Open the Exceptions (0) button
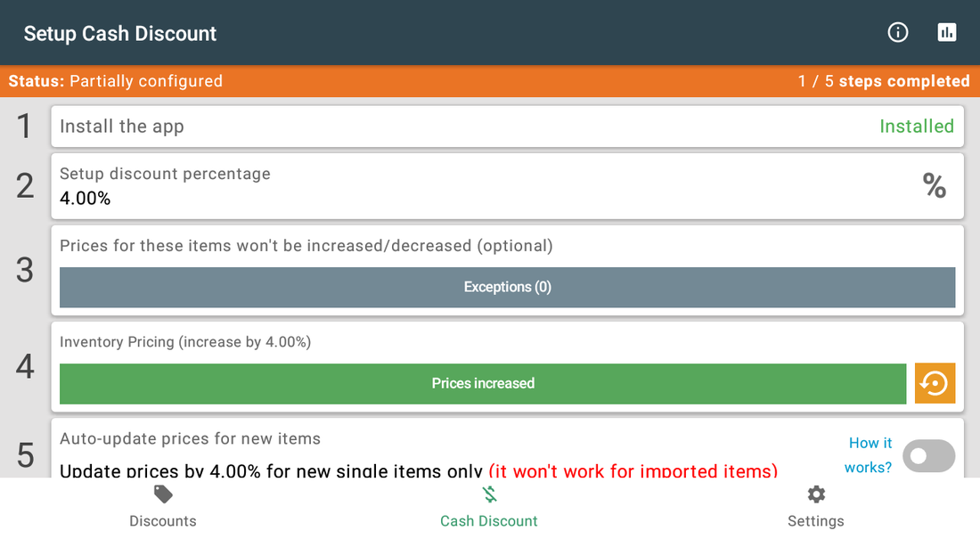The width and height of the screenshot is (980, 539). coord(507,287)
